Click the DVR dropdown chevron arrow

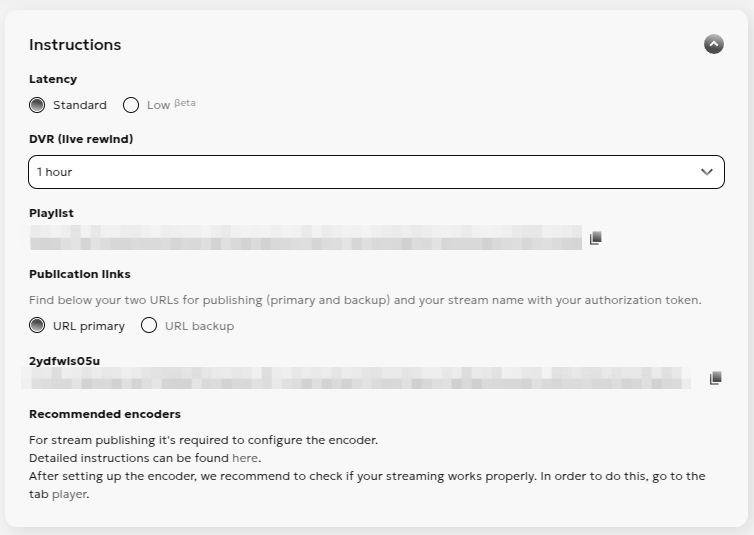click(x=707, y=172)
